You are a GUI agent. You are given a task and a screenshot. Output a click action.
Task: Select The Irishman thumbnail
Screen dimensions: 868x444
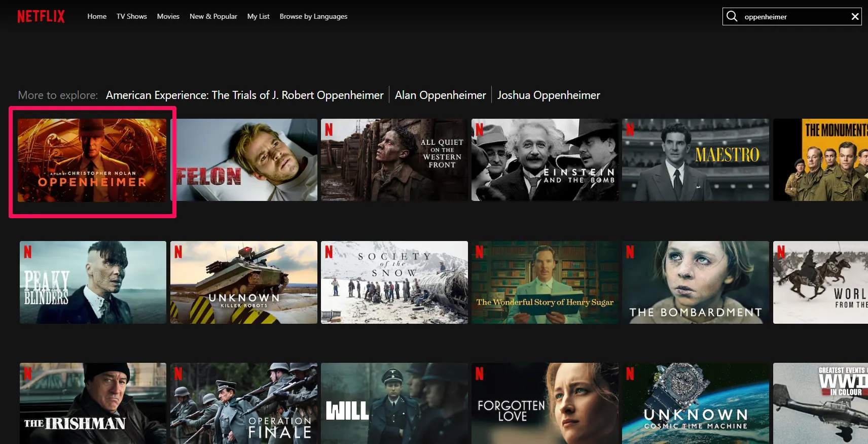93,403
